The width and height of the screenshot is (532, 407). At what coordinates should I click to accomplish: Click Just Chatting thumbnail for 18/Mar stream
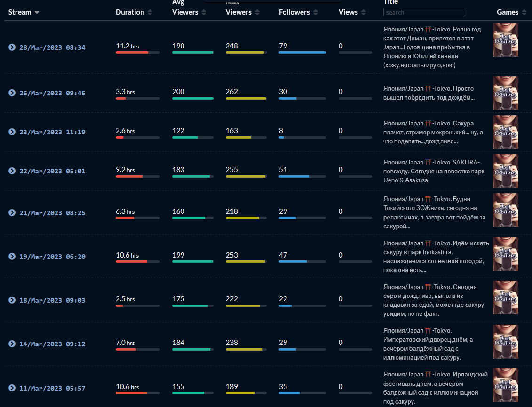506,297
